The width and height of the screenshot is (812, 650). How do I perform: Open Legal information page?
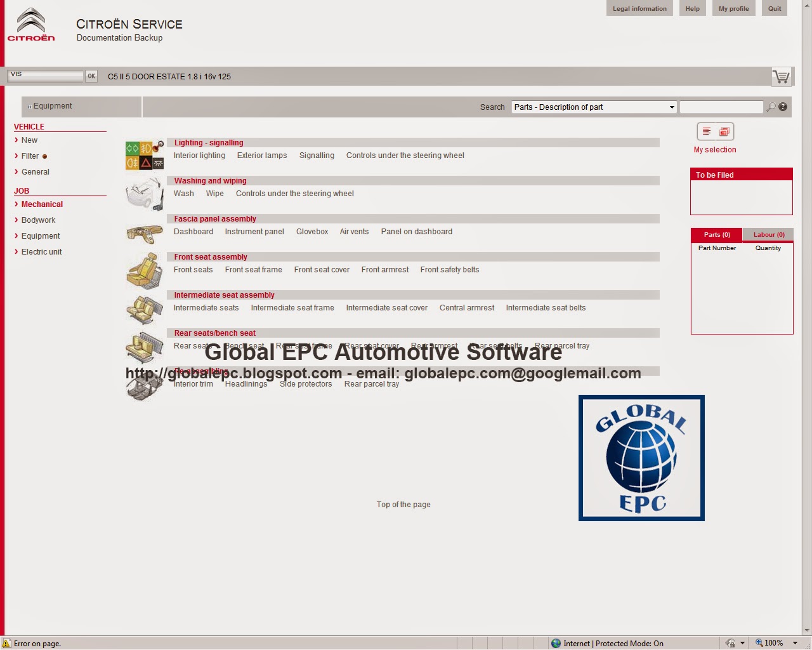click(x=639, y=8)
